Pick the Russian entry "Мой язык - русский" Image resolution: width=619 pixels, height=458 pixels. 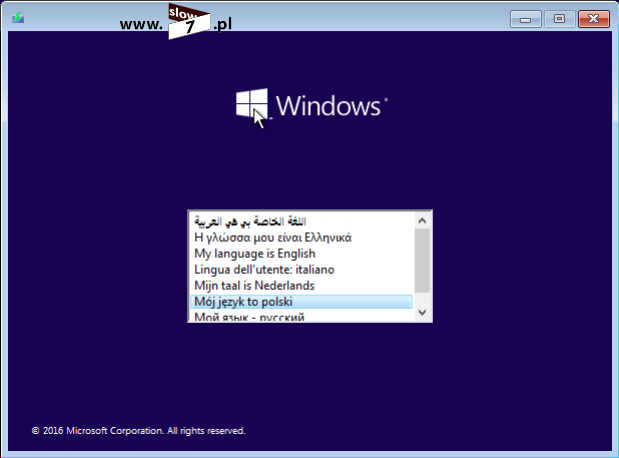tap(301, 316)
